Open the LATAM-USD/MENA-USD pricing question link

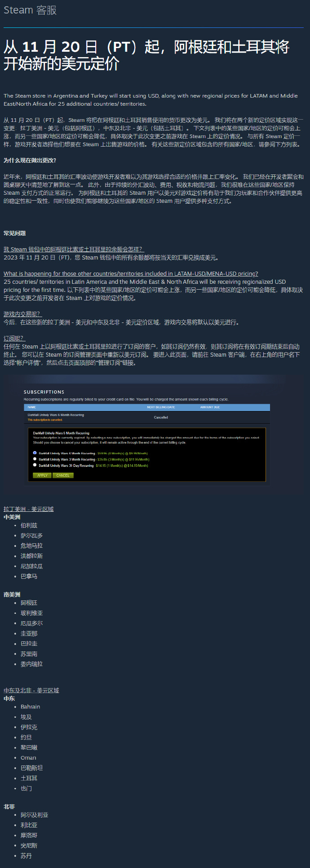(131, 273)
